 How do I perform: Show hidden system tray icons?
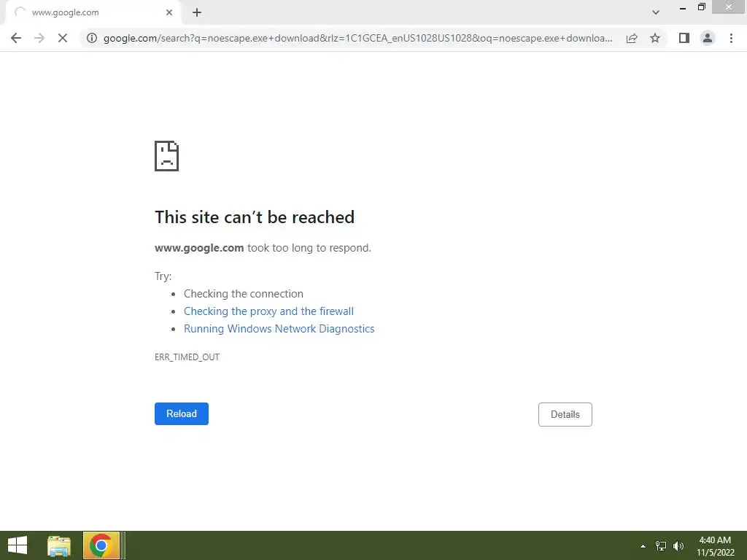pos(643,546)
